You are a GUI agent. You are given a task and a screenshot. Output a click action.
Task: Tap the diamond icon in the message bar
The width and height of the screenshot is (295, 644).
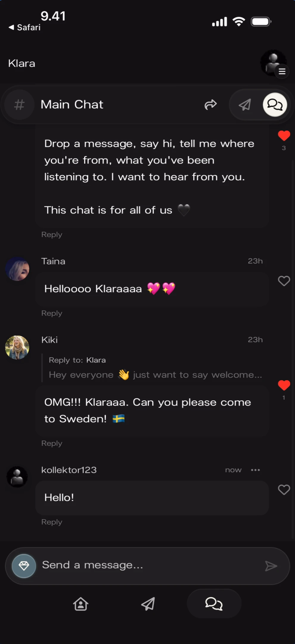point(24,565)
